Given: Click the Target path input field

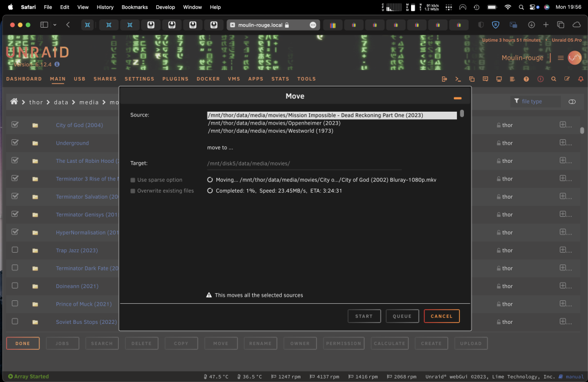Looking at the screenshot, I should pos(304,163).
